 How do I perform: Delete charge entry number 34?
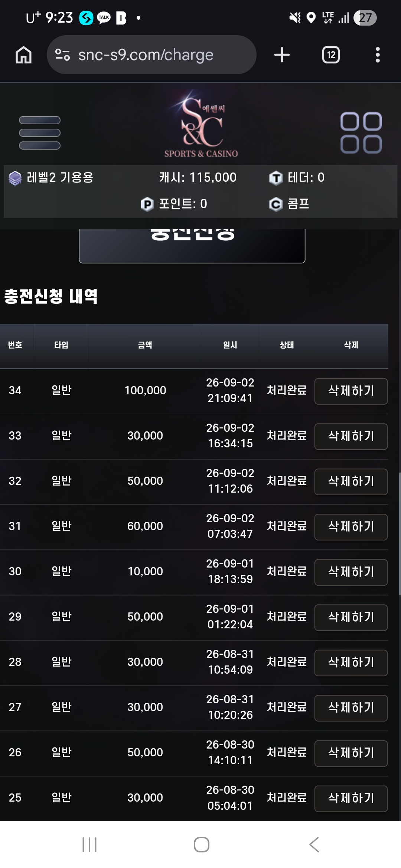351,391
